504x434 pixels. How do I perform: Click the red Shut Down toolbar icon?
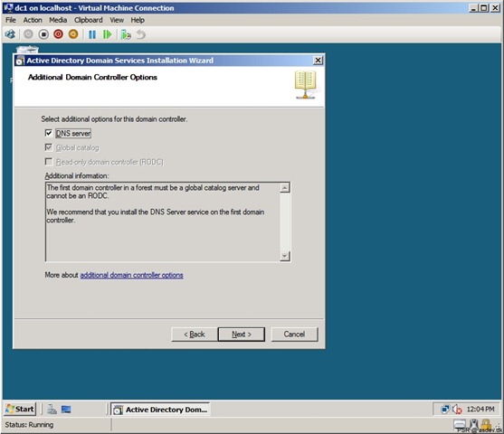click(58, 34)
